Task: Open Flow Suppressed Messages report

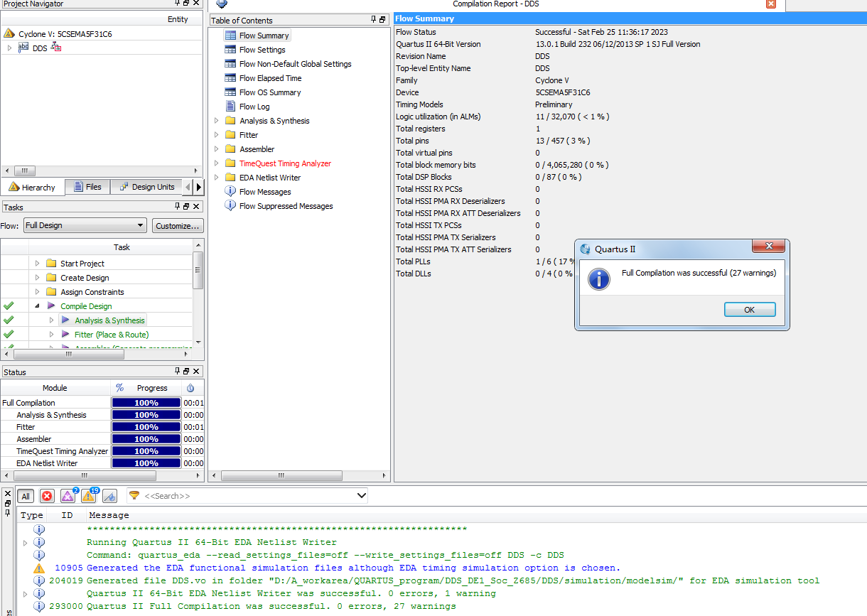Action: click(286, 206)
